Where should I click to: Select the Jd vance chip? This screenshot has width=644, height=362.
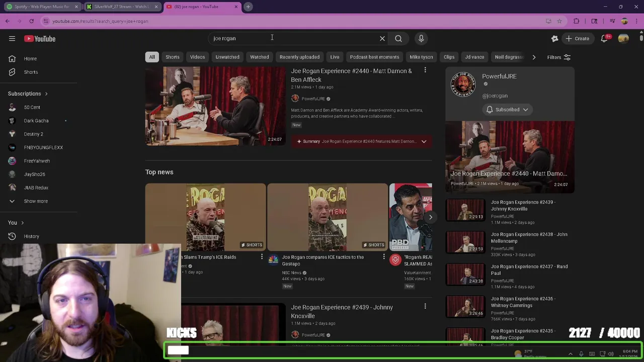474,57
